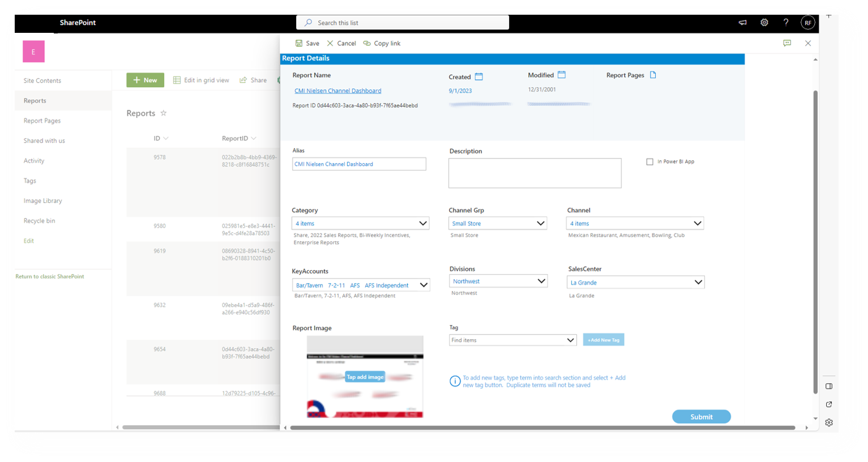Click Edit in grid view

pyautogui.click(x=201, y=80)
